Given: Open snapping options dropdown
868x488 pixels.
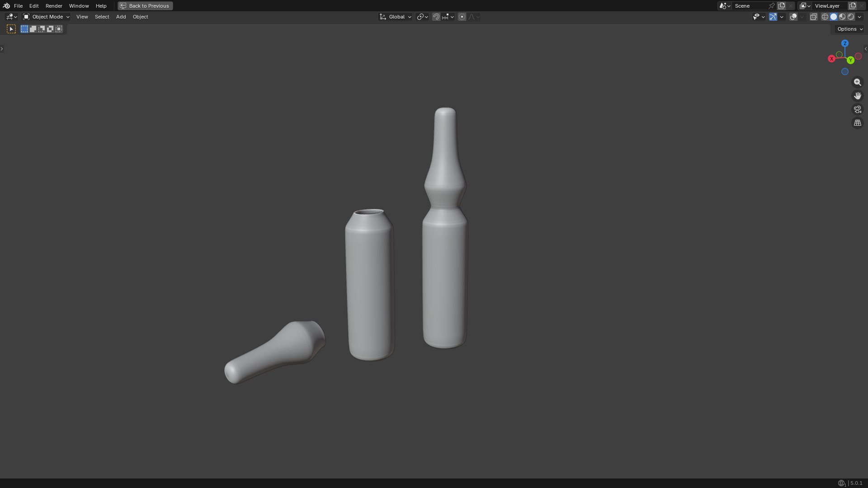Looking at the screenshot, I should (448, 17).
